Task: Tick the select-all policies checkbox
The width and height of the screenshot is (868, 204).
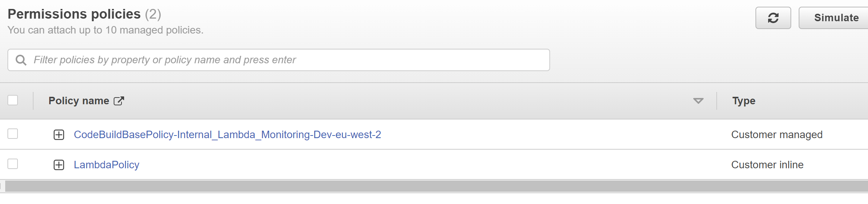Action: 13,100
